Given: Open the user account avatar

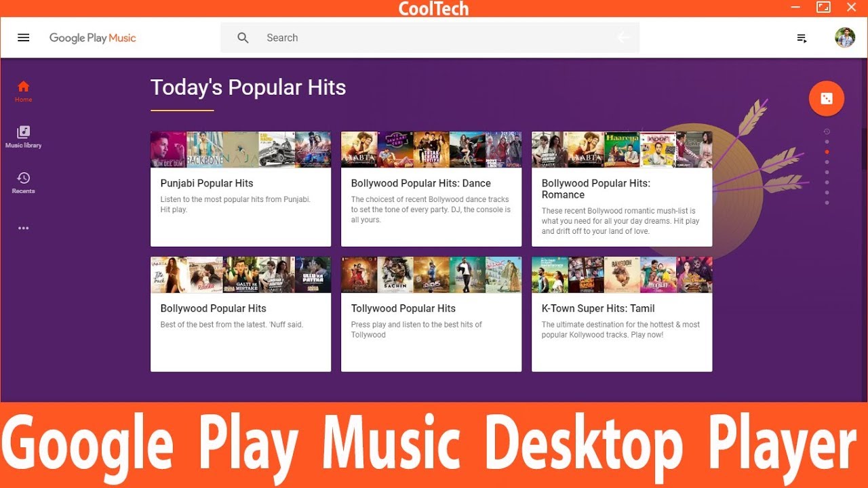Looking at the screenshot, I should (x=845, y=37).
